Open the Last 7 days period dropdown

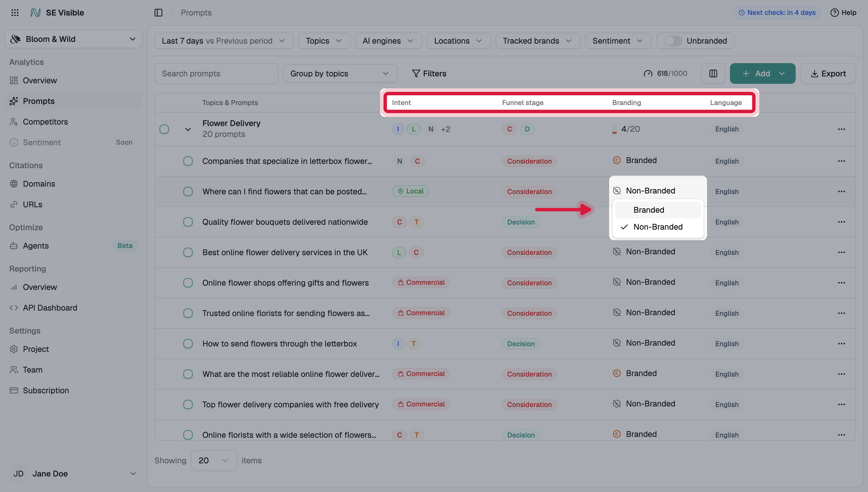pyautogui.click(x=224, y=41)
